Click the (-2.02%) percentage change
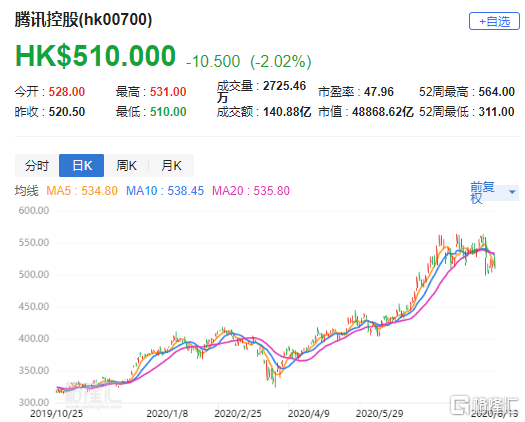The width and height of the screenshot is (525, 422). click(x=281, y=62)
